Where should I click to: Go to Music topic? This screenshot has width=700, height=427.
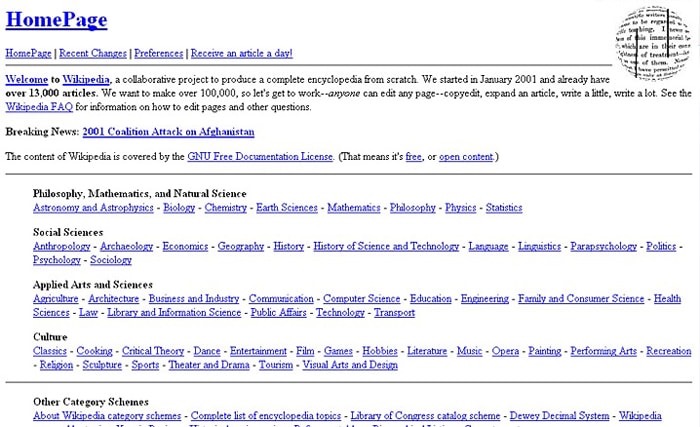click(469, 351)
